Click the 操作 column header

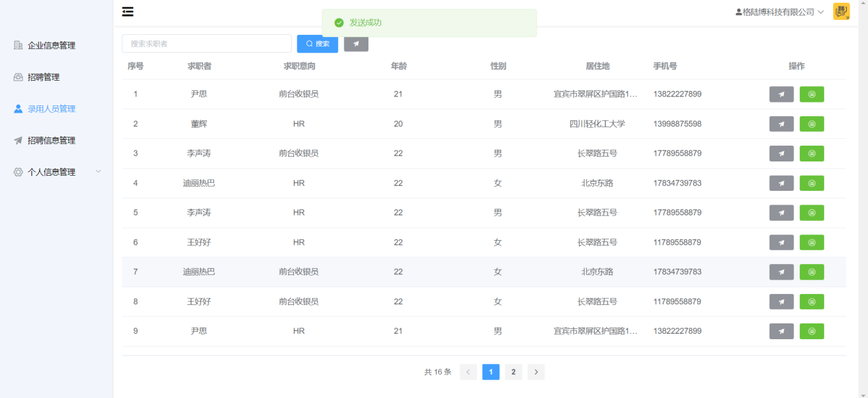(796, 66)
